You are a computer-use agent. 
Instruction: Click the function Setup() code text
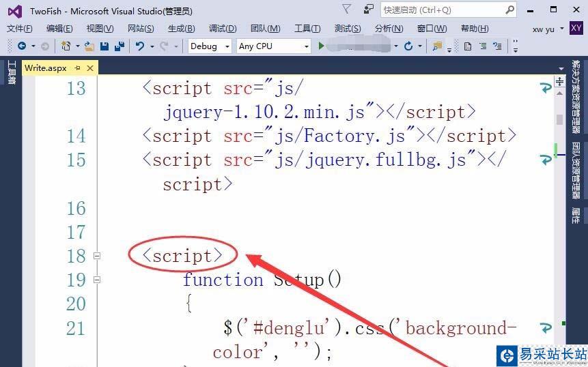262,280
